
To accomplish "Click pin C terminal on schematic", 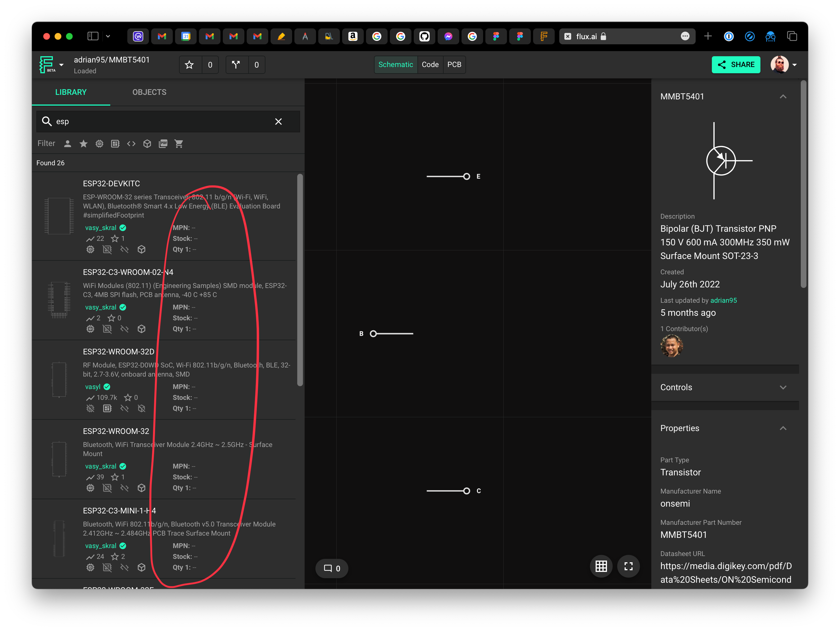I will (x=467, y=491).
